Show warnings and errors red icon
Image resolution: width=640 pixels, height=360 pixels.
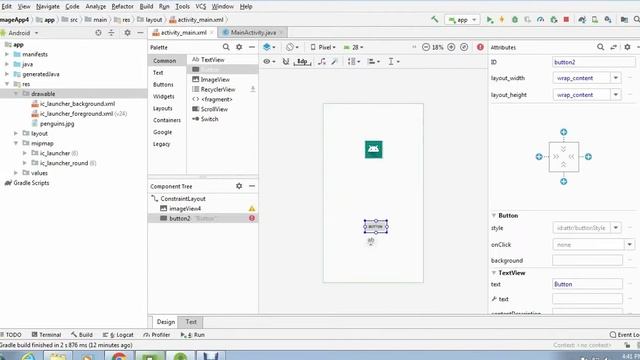point(480,47)
